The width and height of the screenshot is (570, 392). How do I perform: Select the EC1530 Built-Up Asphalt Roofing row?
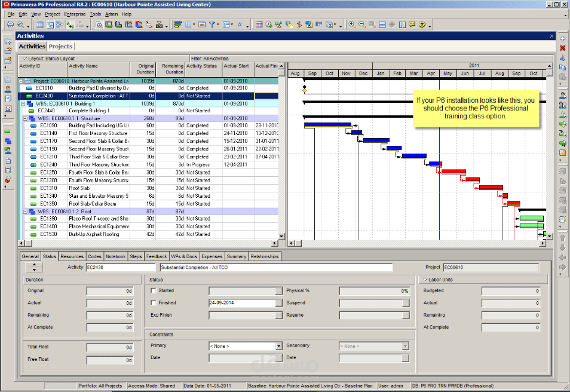click(x=148, y=234)
